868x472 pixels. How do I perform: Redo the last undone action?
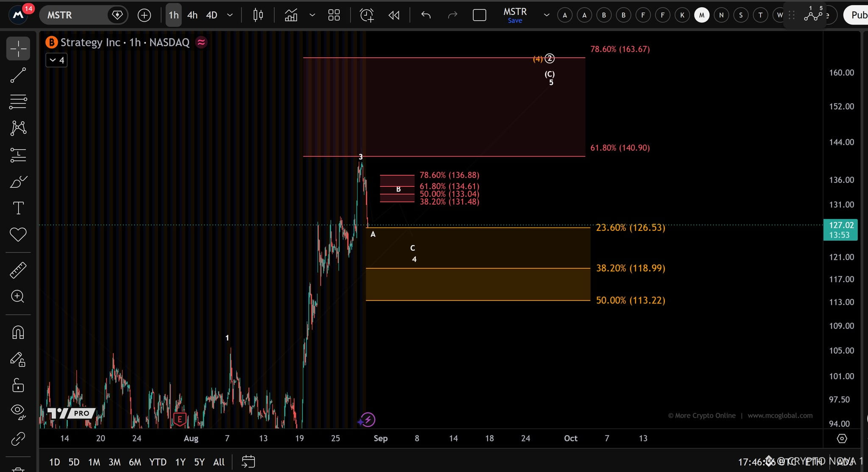pos(452,15)
